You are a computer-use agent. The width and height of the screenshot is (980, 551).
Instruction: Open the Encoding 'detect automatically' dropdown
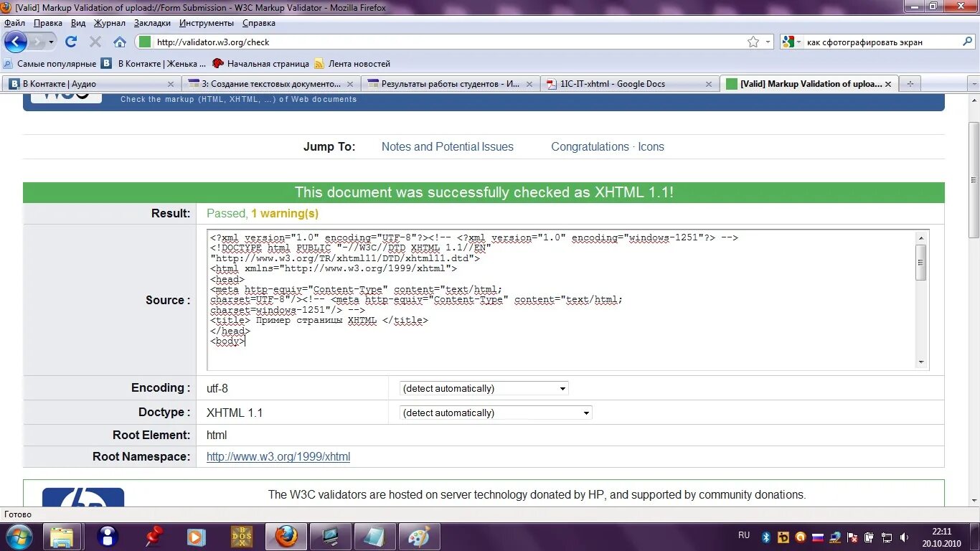coord(484,388)
